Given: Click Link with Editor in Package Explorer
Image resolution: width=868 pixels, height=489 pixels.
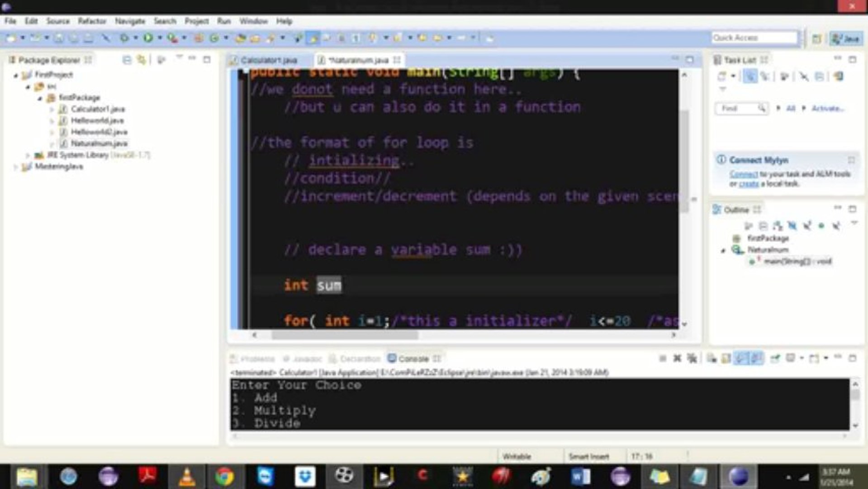Looking at the screenshot, I should tap(141, 60).
